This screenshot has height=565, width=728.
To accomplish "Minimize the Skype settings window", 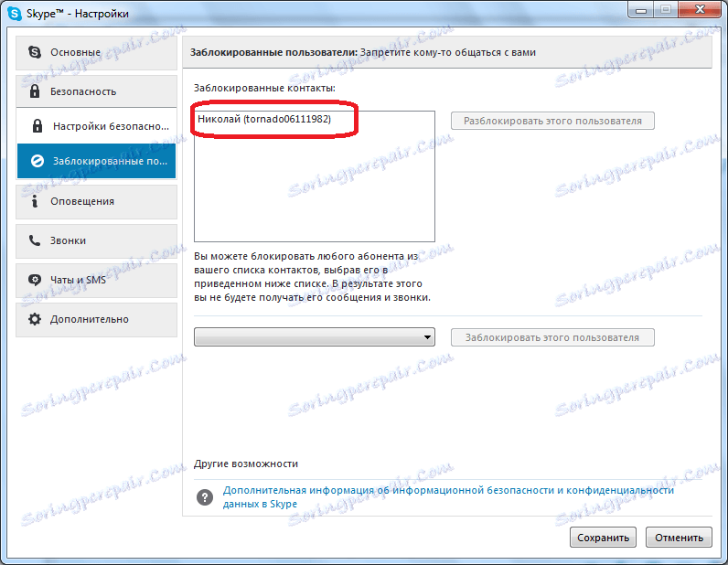I will coord(641,10).
